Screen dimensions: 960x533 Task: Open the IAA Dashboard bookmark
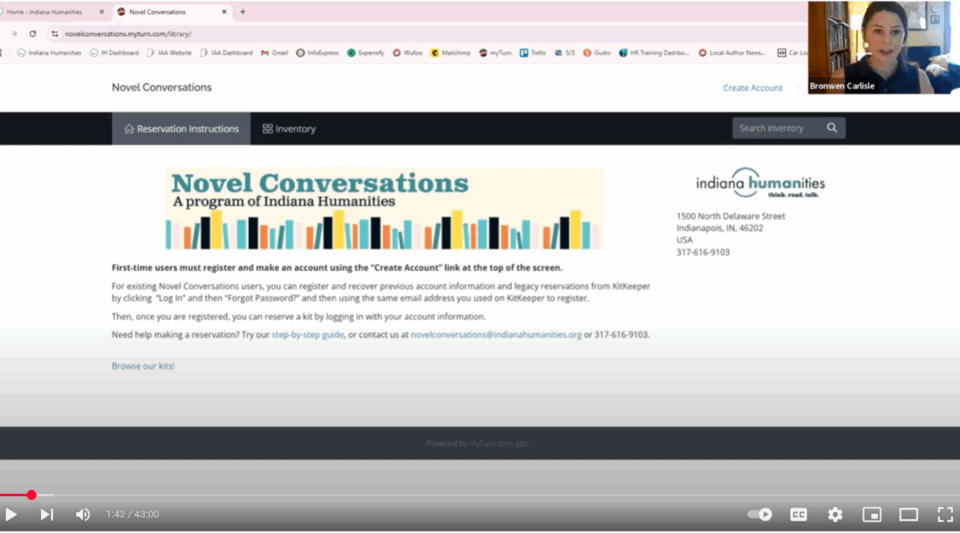(x=227, y=53)
